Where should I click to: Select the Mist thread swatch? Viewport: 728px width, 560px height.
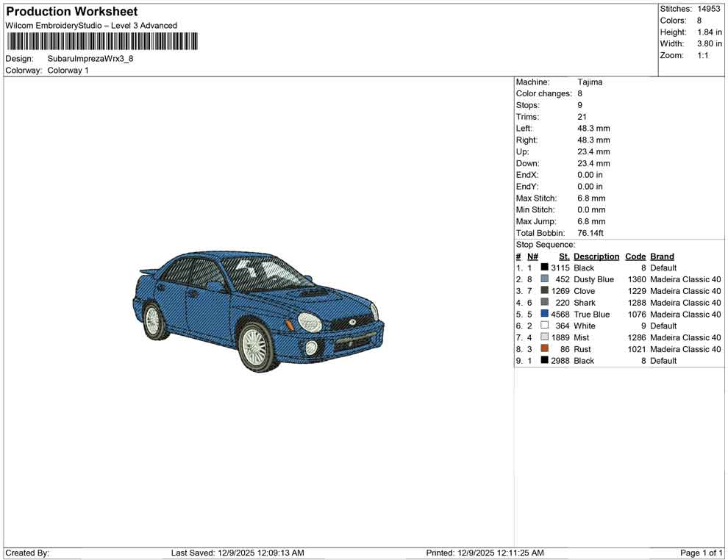[x=544, y=337]
